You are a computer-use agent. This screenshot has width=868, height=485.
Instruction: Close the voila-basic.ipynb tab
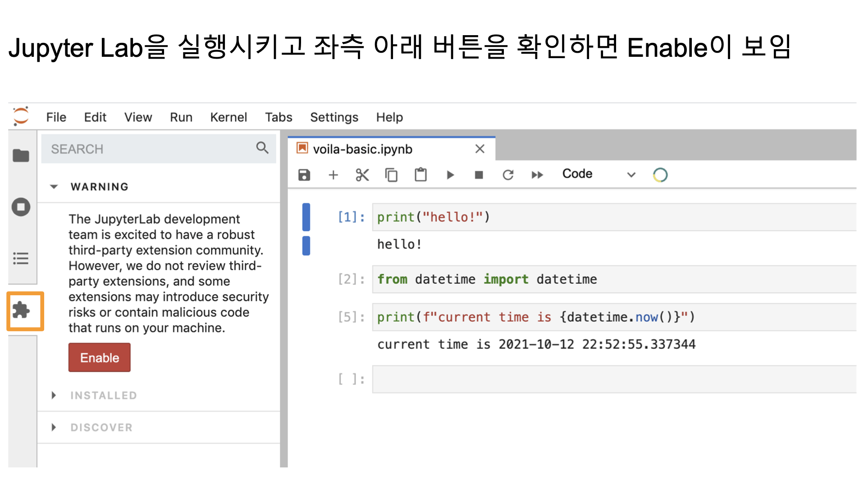[480, 149]
